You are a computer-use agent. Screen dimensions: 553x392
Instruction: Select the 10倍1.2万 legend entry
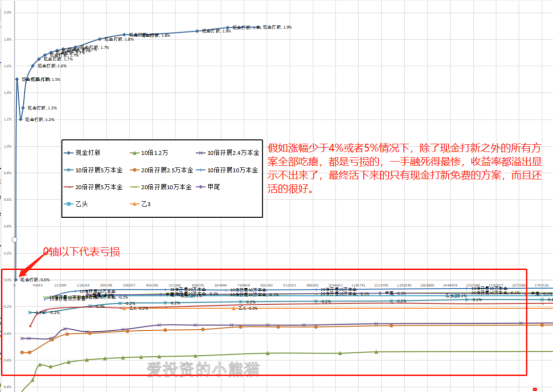click(149, 153)
